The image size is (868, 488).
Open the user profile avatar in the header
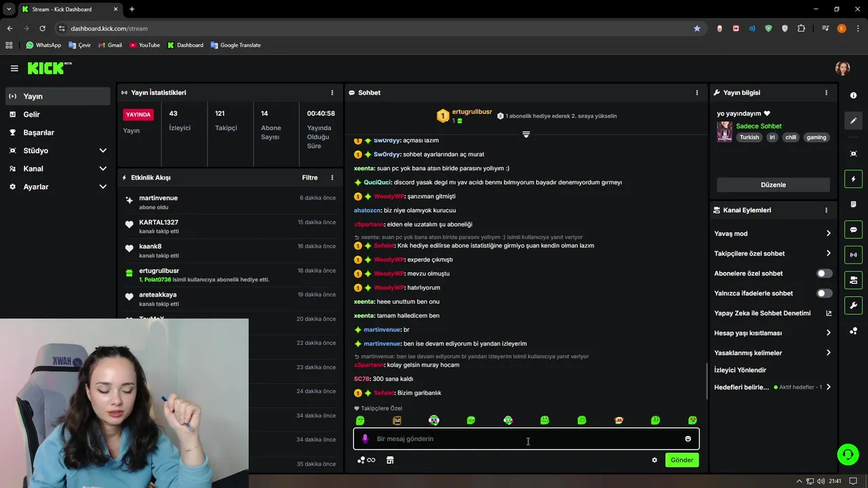click(x=842, y=68)
